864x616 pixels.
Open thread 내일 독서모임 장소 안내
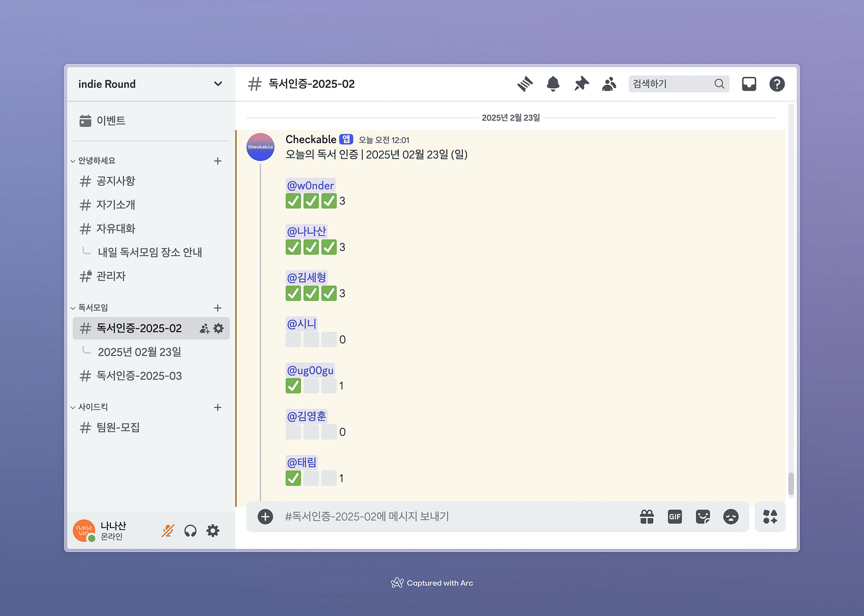[151, 252]
